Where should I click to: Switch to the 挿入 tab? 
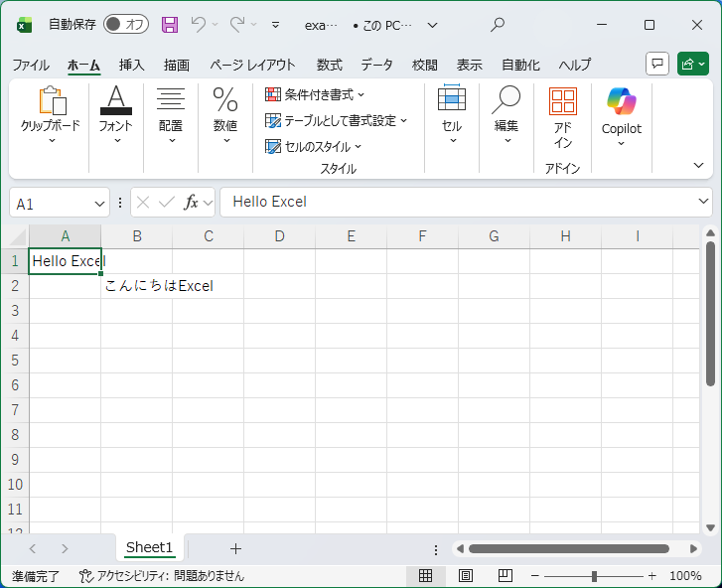pyautogui.click(x=132, y=65)
